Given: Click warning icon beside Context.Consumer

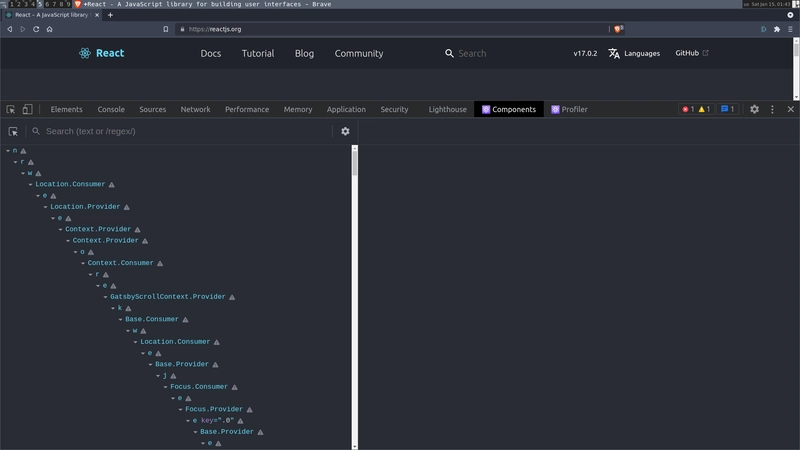Looking at the screenshot, I should [160, 263].
